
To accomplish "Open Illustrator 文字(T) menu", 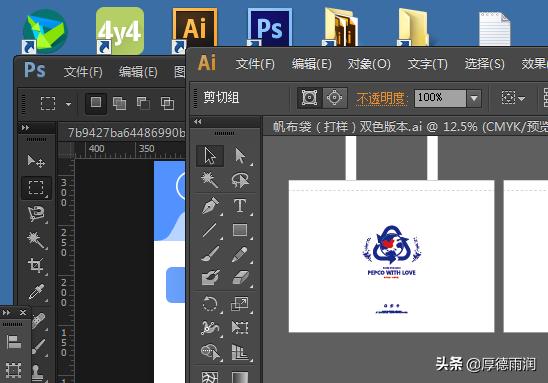I will 427,64.
